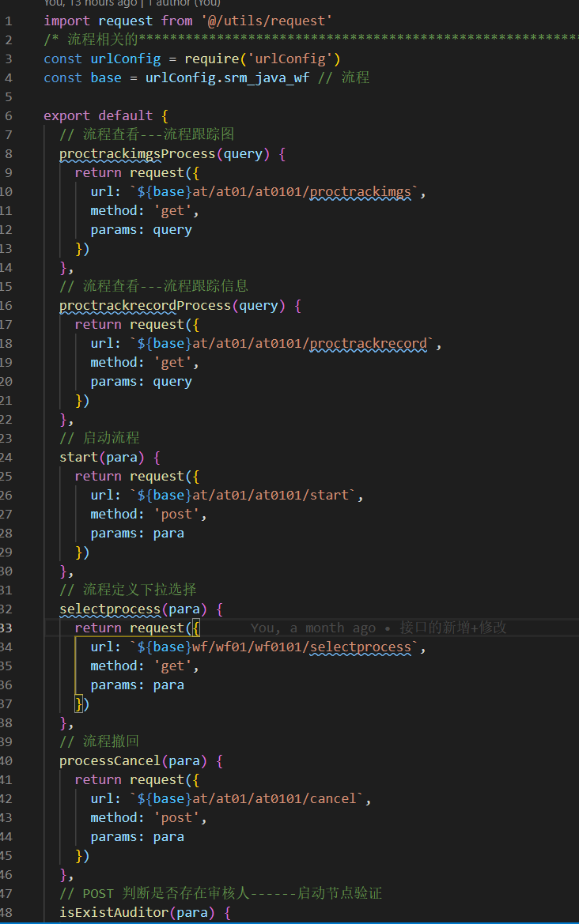Click line number 1 in the gutter
This screenshot has width=579, height=924.
(8, 21)
